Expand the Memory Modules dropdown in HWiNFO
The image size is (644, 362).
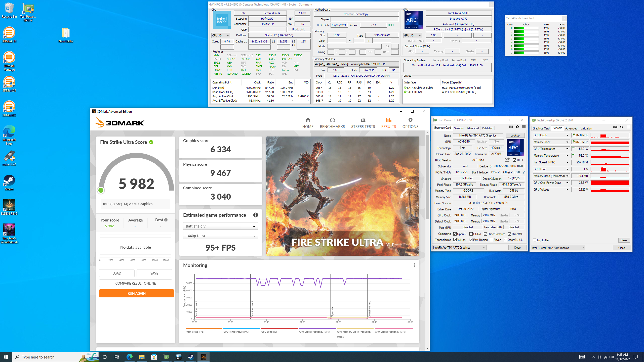tap(356, 64)
